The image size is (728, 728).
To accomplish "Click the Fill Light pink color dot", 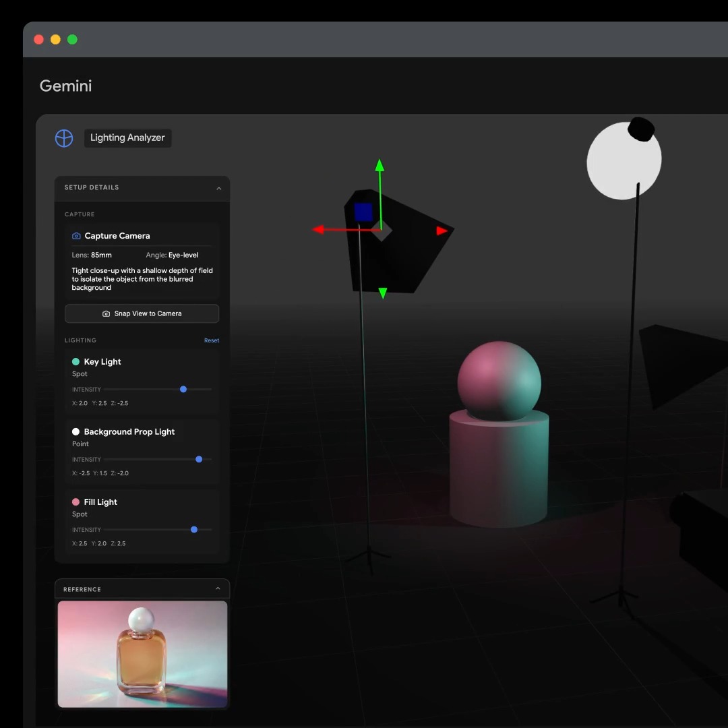I will coord(75,502).
